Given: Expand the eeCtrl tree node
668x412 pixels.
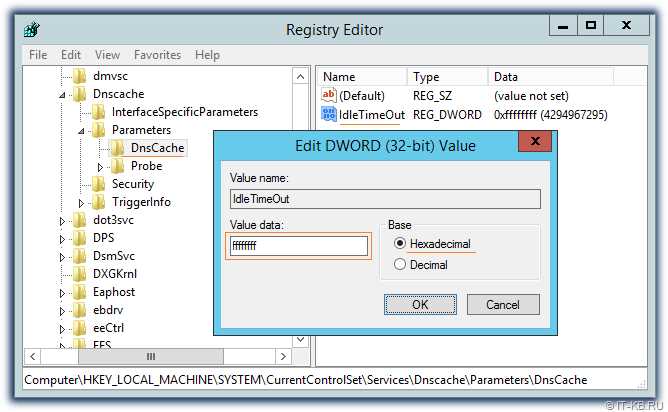Looking at the screenshot, I should [62, 329].
